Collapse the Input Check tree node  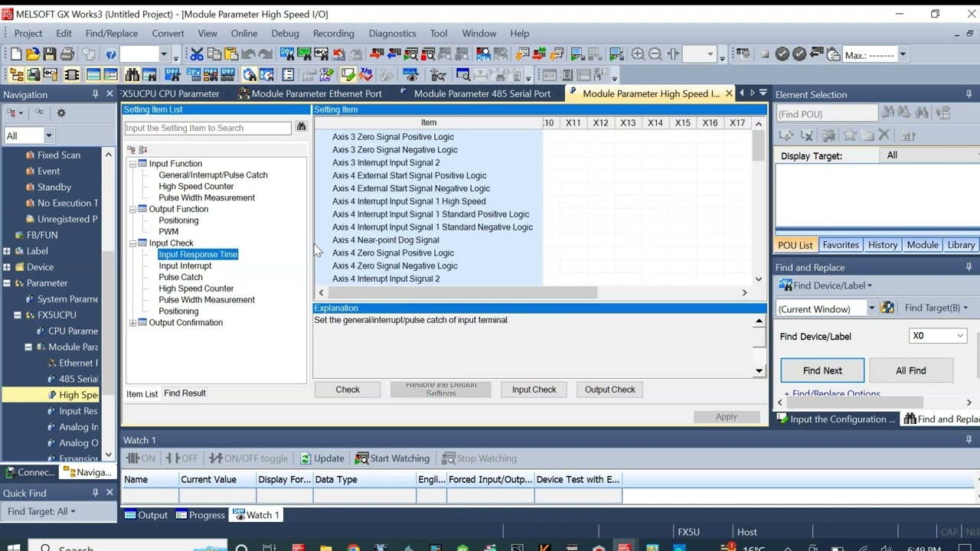coord(132,243)
